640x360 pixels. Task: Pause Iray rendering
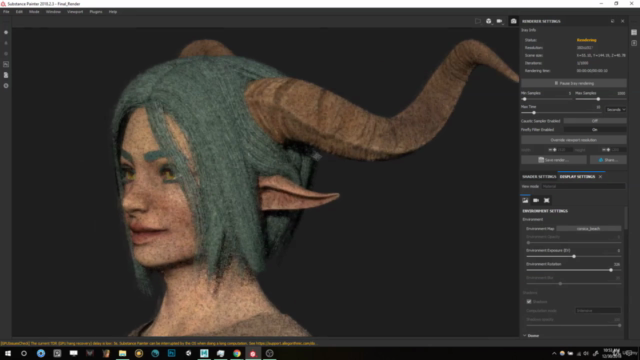pos(573,83)
